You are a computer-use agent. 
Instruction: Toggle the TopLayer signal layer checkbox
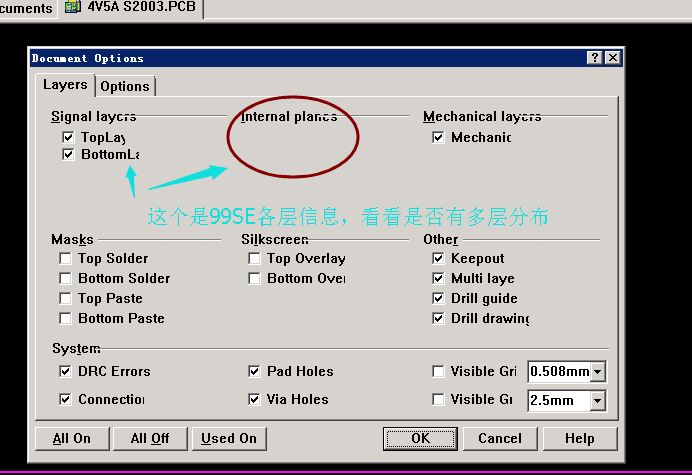68,137
